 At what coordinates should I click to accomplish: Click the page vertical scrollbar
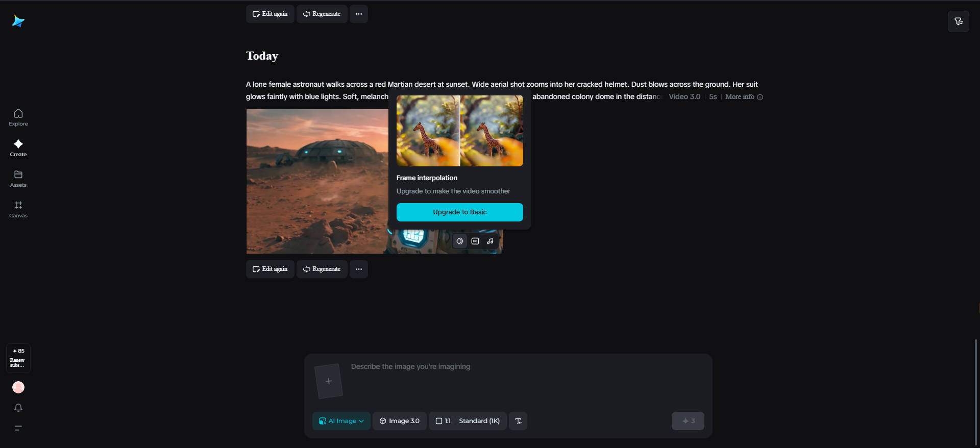tap(976, 392)
